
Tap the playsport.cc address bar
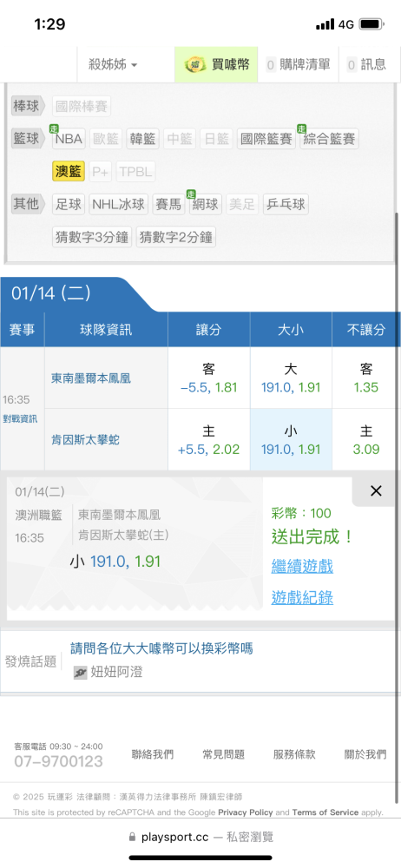click(x=200, y=837)
